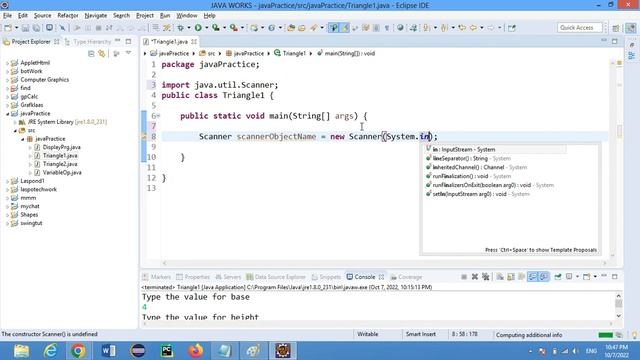Toggle Show Console on error output
This screenshot has width=640, height=360.
544,277
